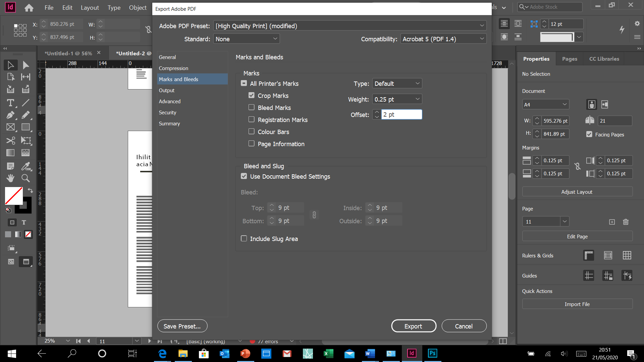Screen dimensions: 644x362
Task: Click the Offset input field
Action: coord(401,114)
